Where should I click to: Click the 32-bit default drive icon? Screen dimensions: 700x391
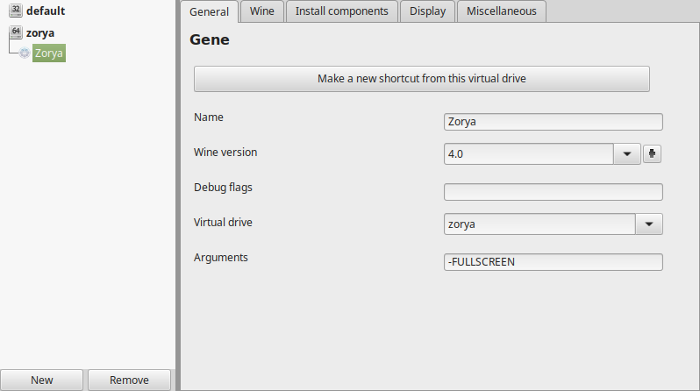point(16,10)
